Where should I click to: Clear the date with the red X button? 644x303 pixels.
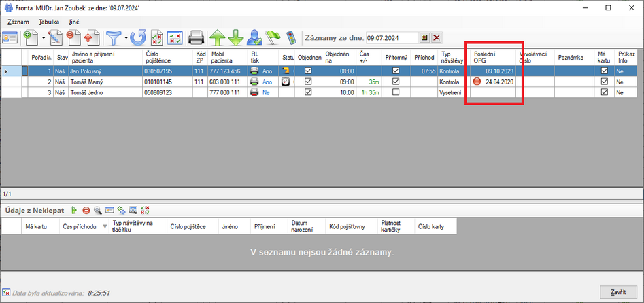point(436,38)
